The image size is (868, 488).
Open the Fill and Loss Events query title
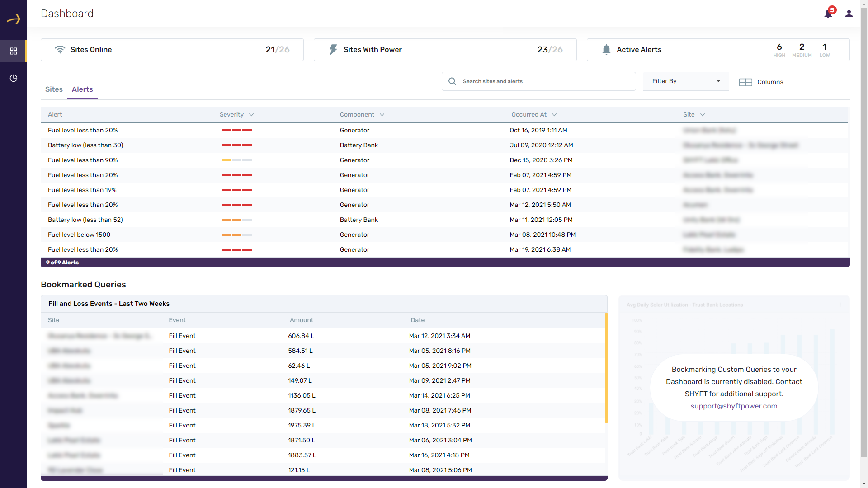pos(109,304)
